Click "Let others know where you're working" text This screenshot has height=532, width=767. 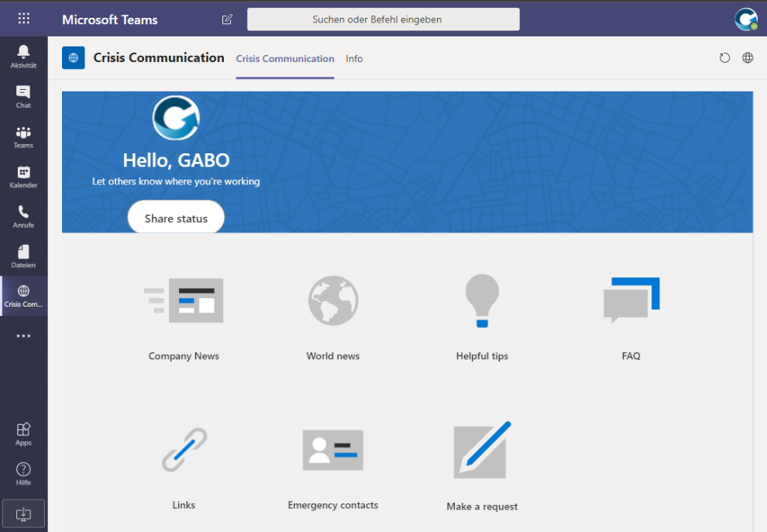176,181
